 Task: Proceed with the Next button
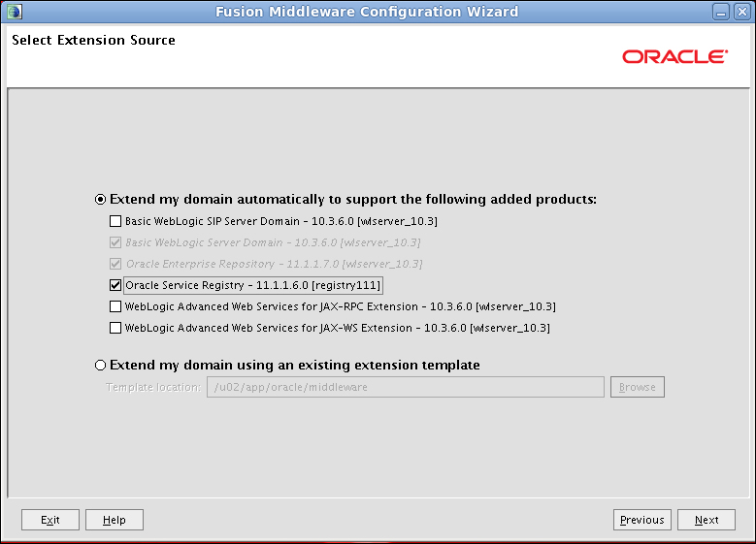pos(707,520)
